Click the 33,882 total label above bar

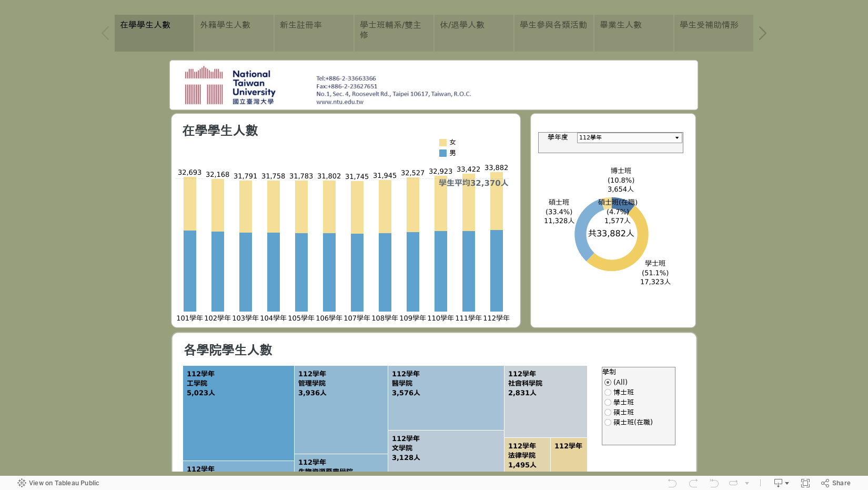(x=497, y=168)
